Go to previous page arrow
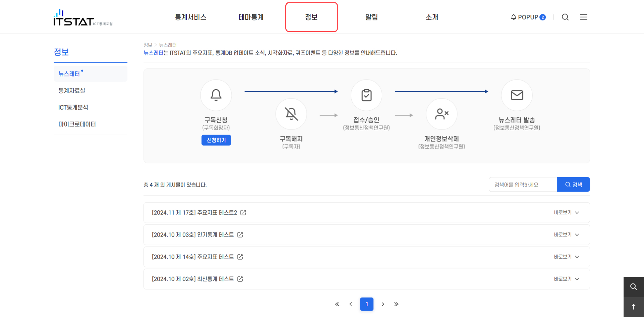Viewport: 644px width, 317px height. click(x=351, y=304)
